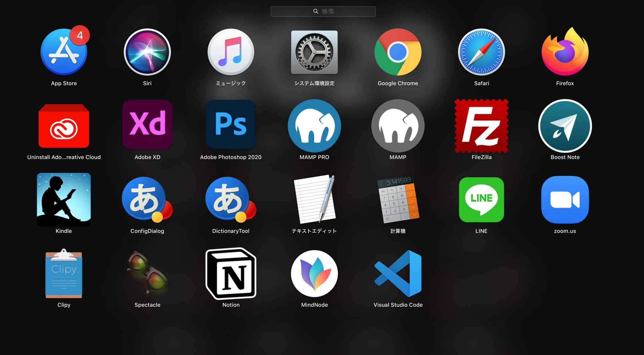Open the Safari compass icon
Viewport: 644px width, 355px height.
pyautogui.click(x=481, y=52)
